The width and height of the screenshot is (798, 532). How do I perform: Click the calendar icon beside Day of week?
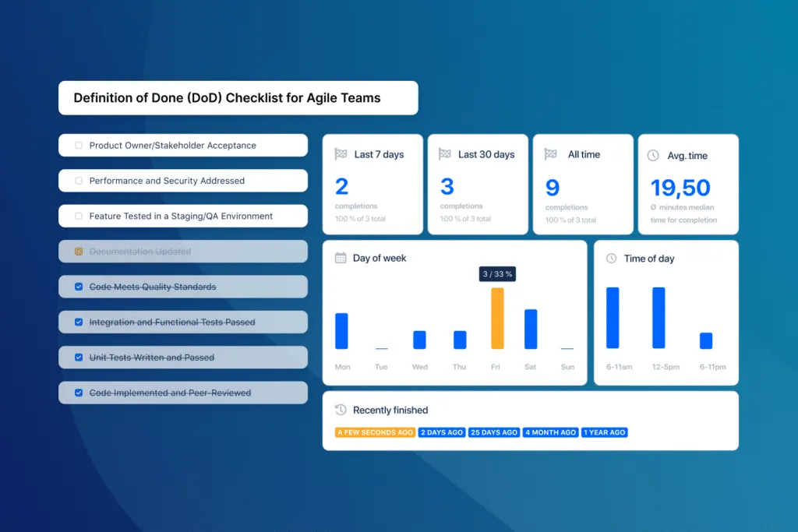(341, 258)
